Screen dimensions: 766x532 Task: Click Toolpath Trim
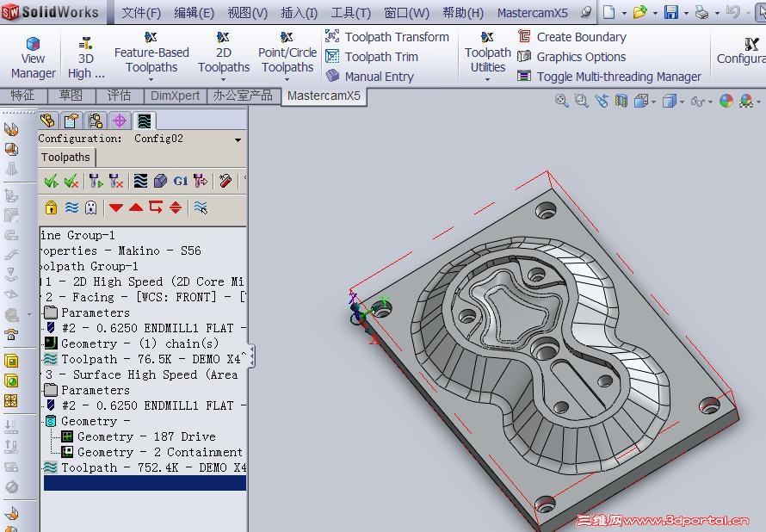pyautogui.click(x=372, y=57)
